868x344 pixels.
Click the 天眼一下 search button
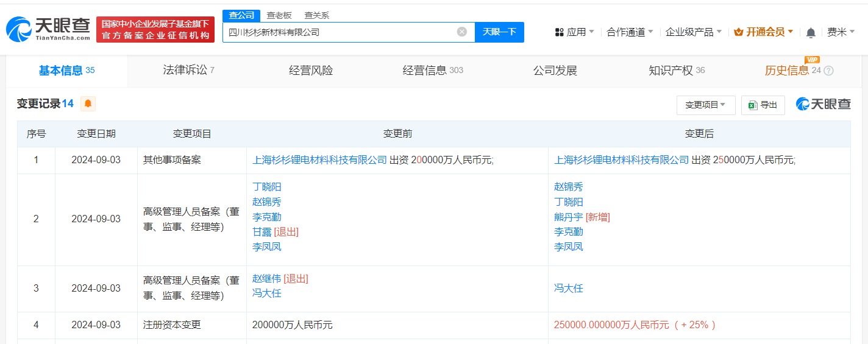[x=499, y=32]
